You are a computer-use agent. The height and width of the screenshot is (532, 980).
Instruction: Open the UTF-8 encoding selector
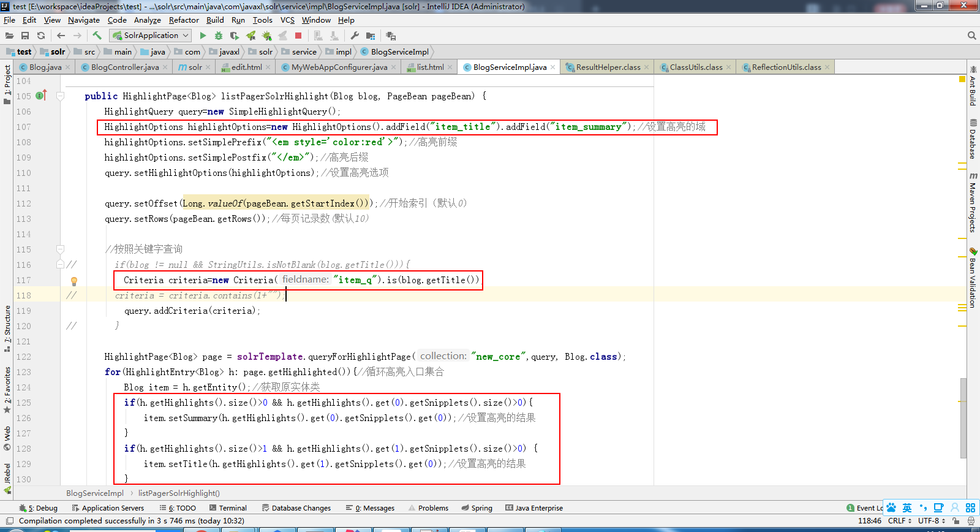pyautogui.click(x=932, y=521)
